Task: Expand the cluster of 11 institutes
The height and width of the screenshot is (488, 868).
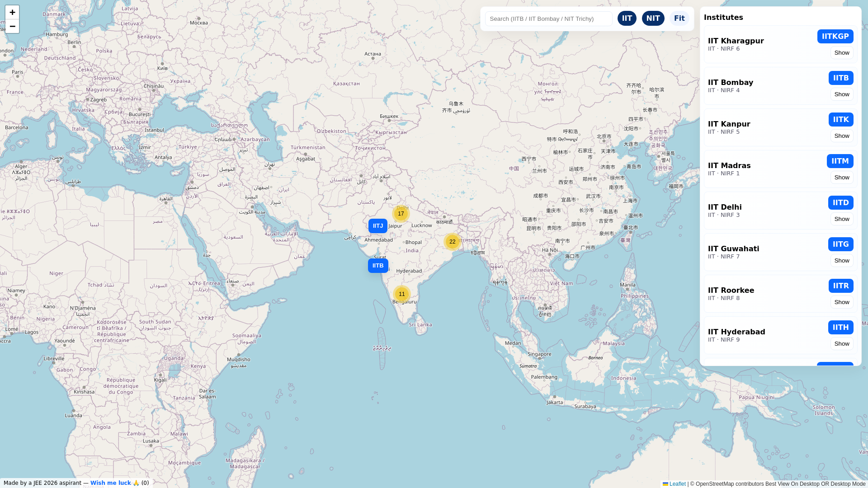Action: [402, 294]
